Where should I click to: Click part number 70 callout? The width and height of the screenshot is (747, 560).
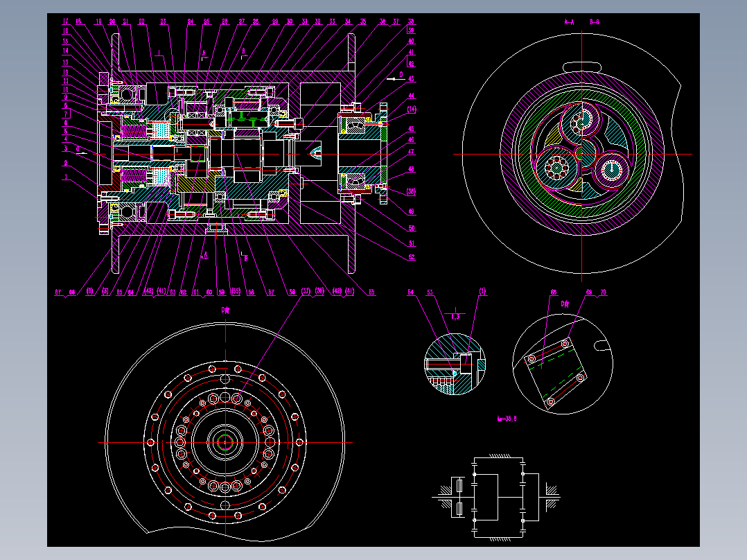[603, 292]
